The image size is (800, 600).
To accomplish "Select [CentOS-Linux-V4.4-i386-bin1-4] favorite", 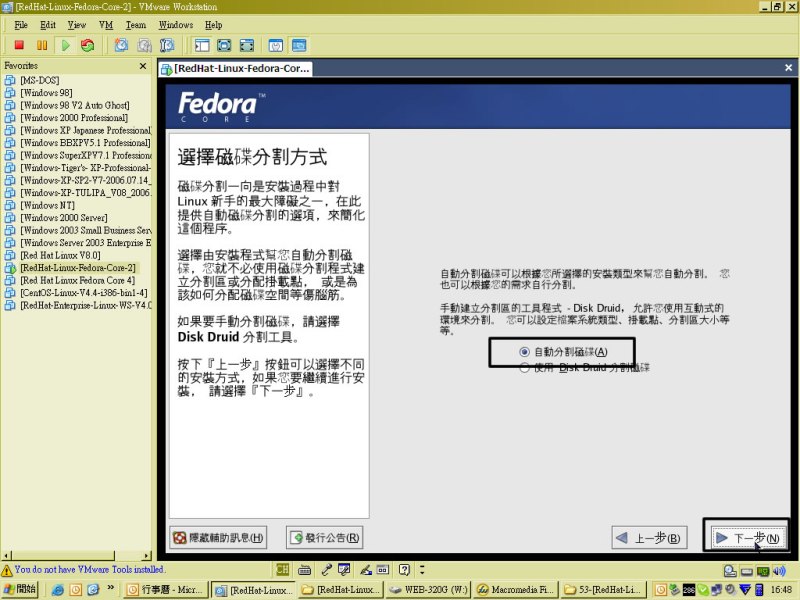I will pos(83,293).
